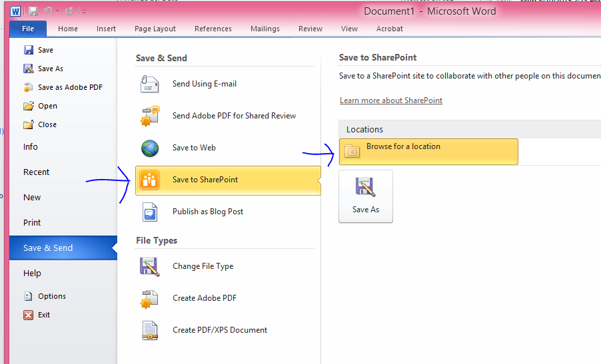Image resolution: width=601 pixels, height=364 pixels.
Task: Click the red Exit icon
Action: pyautogui.click(x=29, y=315)
